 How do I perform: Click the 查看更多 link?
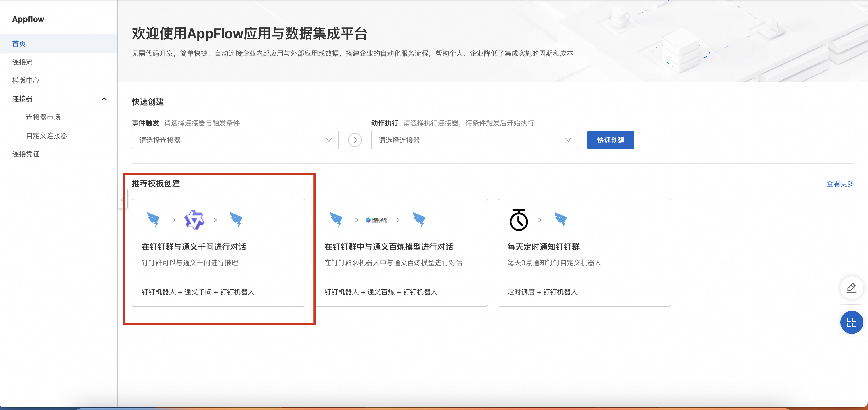840,184
